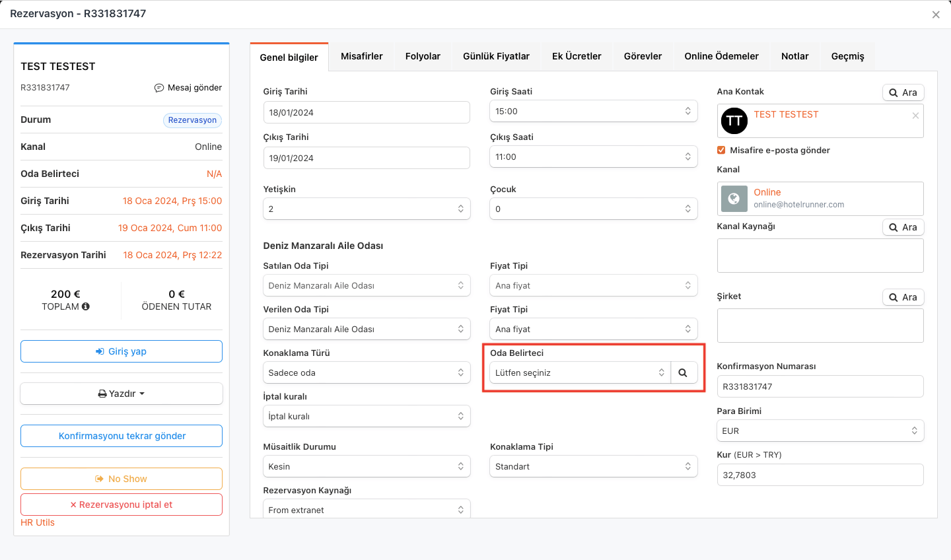Remove TEST TESTEST contact with the x icon
Image resolution: width=951 pixels, height=560 pixels.
[x=915, y=116]
